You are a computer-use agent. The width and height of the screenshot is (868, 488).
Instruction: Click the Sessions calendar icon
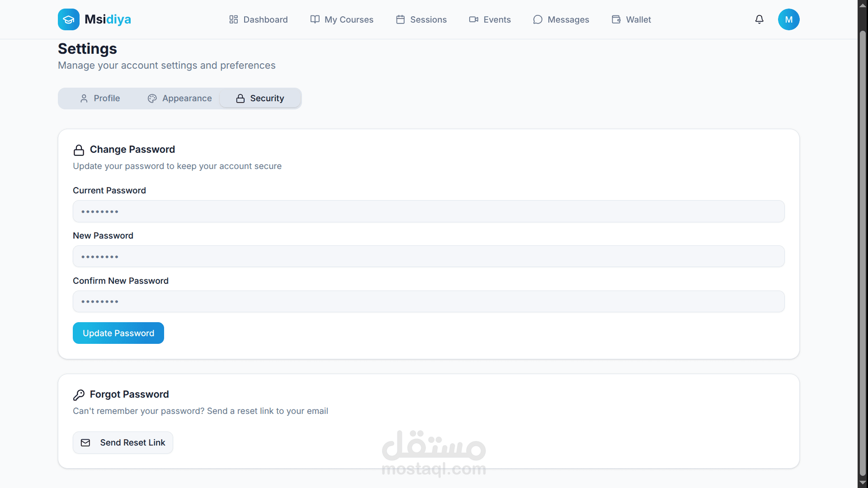click(400, 19)
